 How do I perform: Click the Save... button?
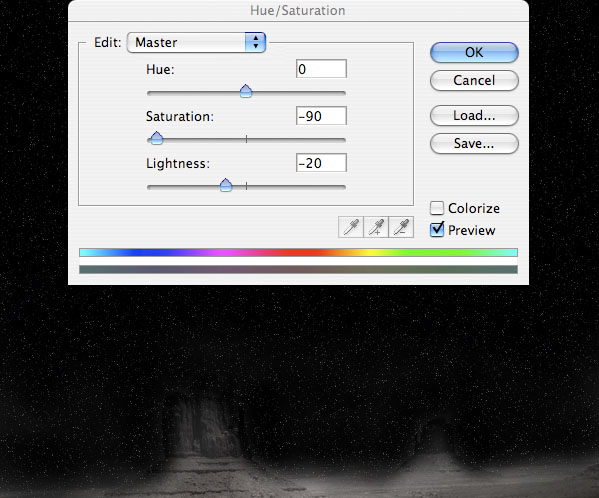point(474,144)
